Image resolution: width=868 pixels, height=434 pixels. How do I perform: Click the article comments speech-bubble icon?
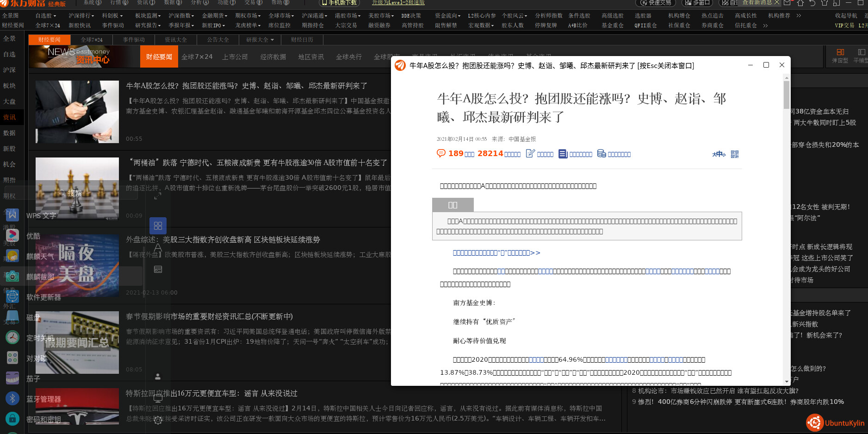tap(441, 153)
